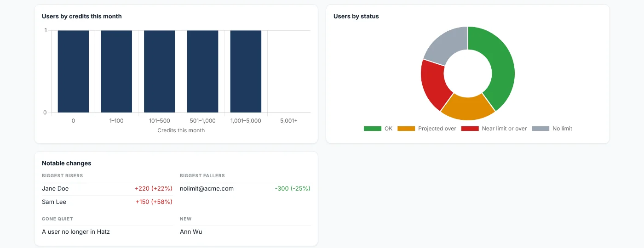Select the 1–100 credits bar
The width and height of the screenshot is (644, 248).
pos(116,72)
